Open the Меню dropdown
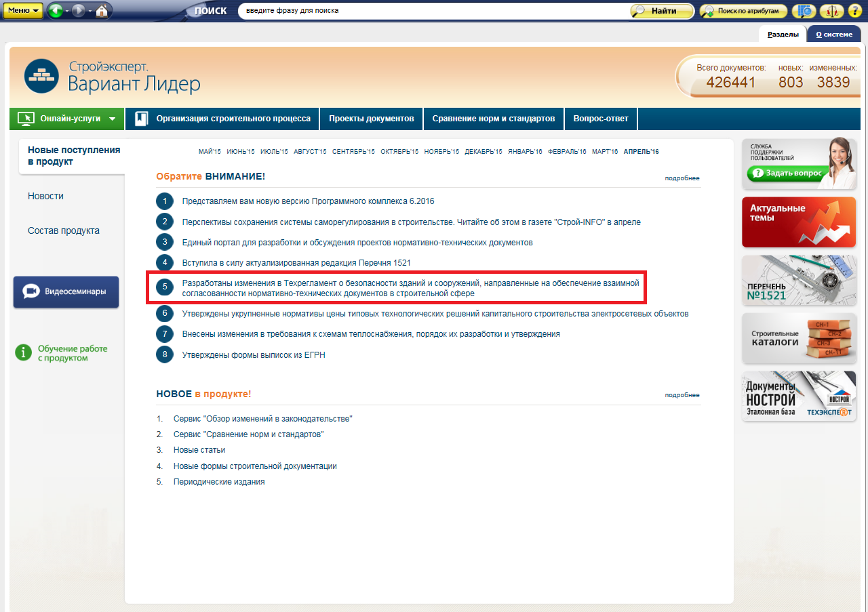868x612 pixels. 23,11
